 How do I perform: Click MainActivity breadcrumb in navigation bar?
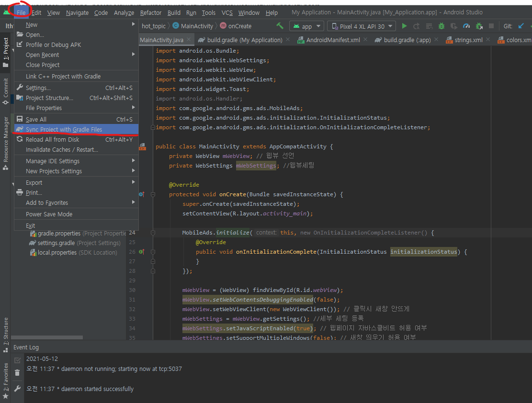192,26
